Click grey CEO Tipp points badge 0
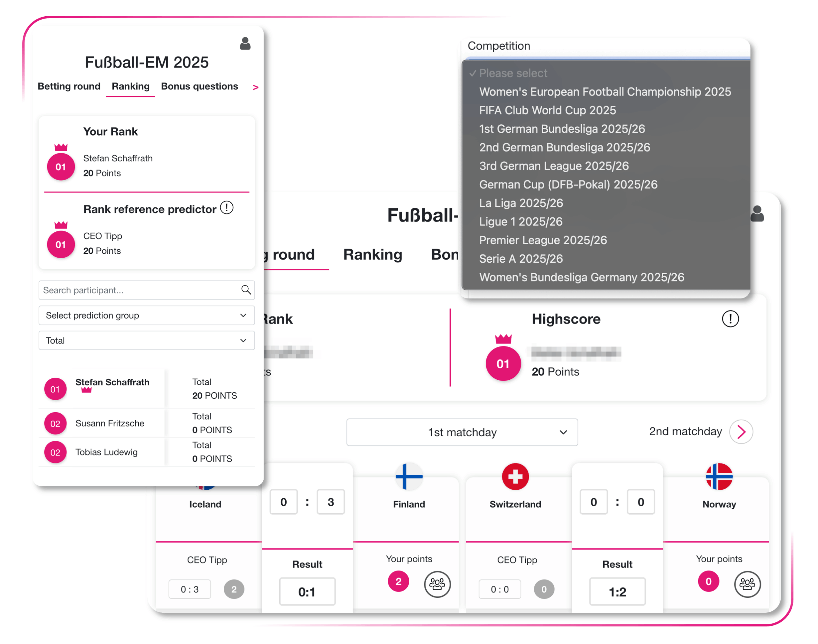818x644 pixels. click(x=544, y=589)
